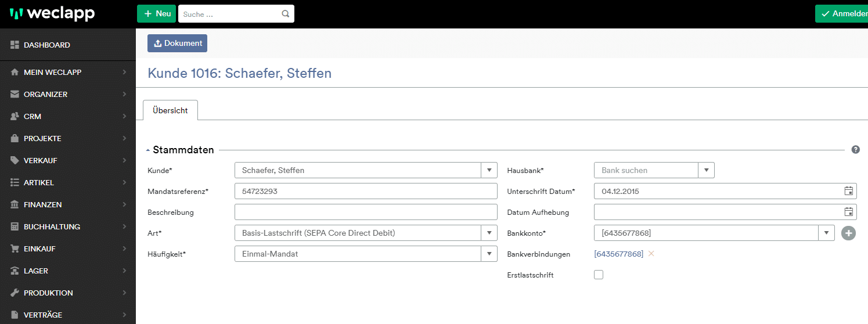
Task: Open the Stammdaten help question mark
Action: tap(855, 149)
